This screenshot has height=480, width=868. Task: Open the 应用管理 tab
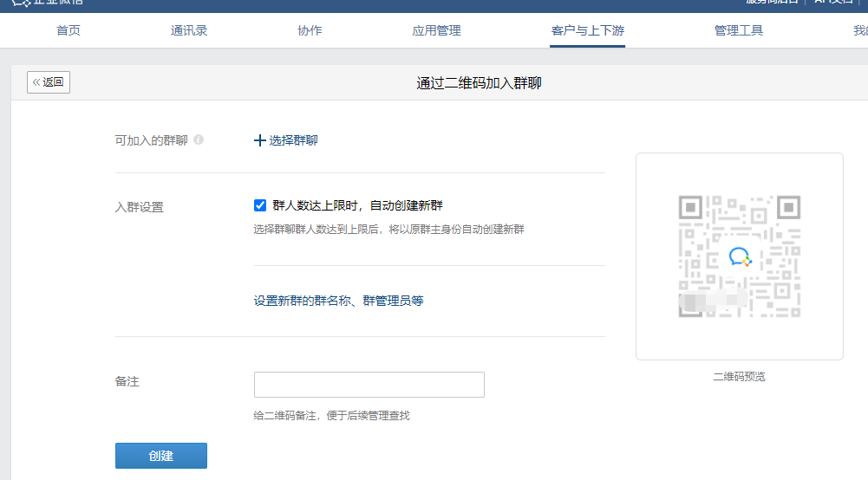pyautogui.click(x=436, y=30)
